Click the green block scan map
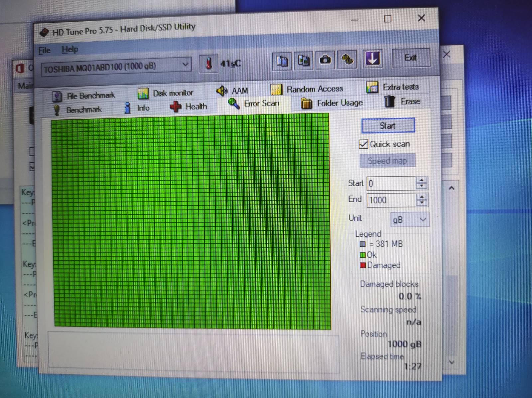The width and height of the screenshot is (532, 398). click(191, 221)
